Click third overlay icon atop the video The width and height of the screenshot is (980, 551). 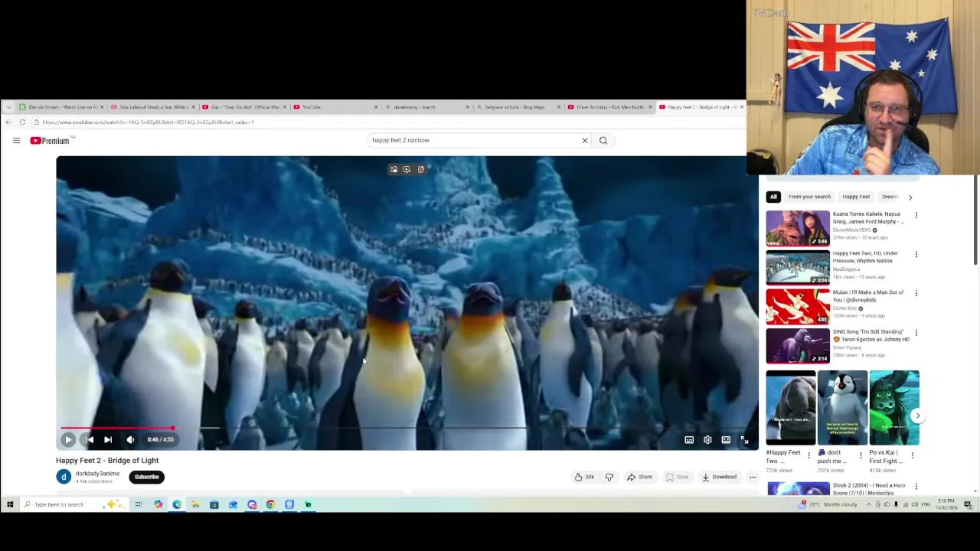point(420,170)
